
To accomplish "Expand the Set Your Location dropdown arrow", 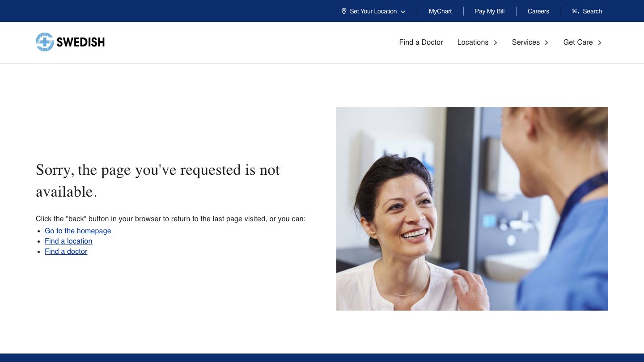I will (x=403, y=12).
